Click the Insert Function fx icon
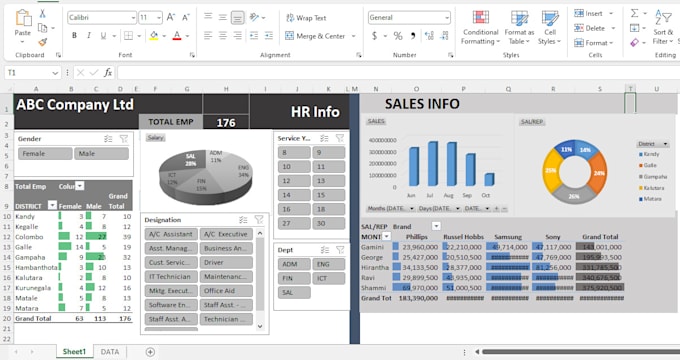This screenshot has height=360, width=680. [108, 72]
